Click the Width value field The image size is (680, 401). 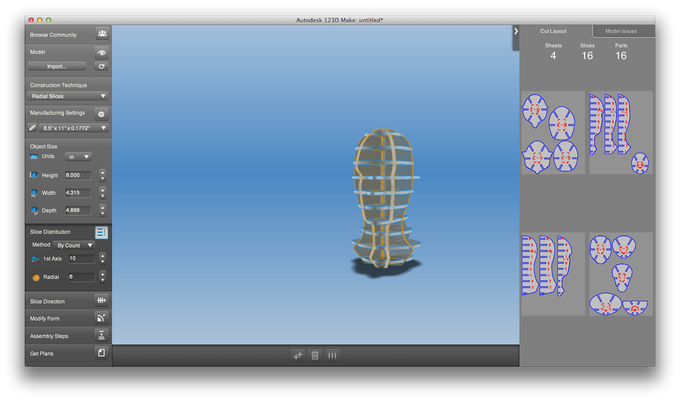78,192
